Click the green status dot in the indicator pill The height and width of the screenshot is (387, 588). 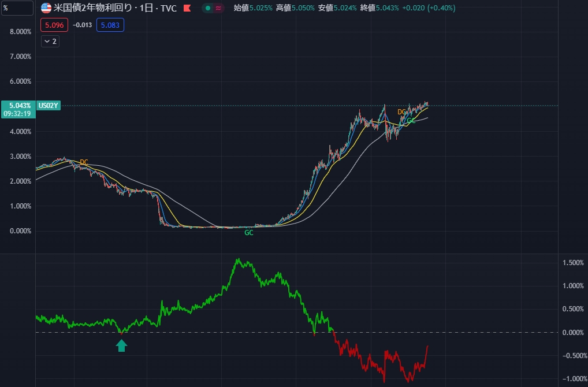tap(207, 8)
